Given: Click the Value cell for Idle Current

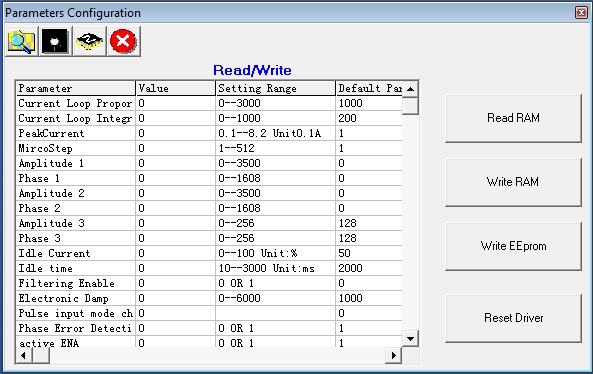Looking at the screenshot, I should [x=175, y=253].
